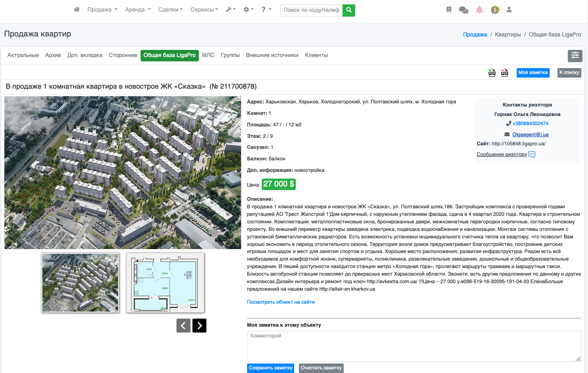Screen dimensions: 588x373
Task: Go to the home page icon
Action: point(76,10)
